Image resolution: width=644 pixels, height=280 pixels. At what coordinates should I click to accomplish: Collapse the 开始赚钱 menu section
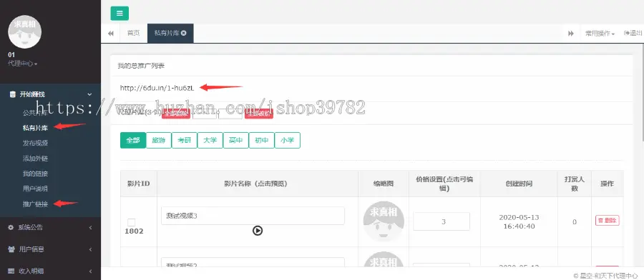[x=50, y=94]
